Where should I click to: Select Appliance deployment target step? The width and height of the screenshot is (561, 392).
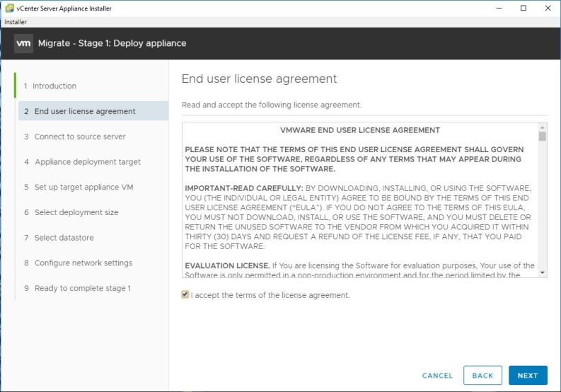click(x=87, y=162)
